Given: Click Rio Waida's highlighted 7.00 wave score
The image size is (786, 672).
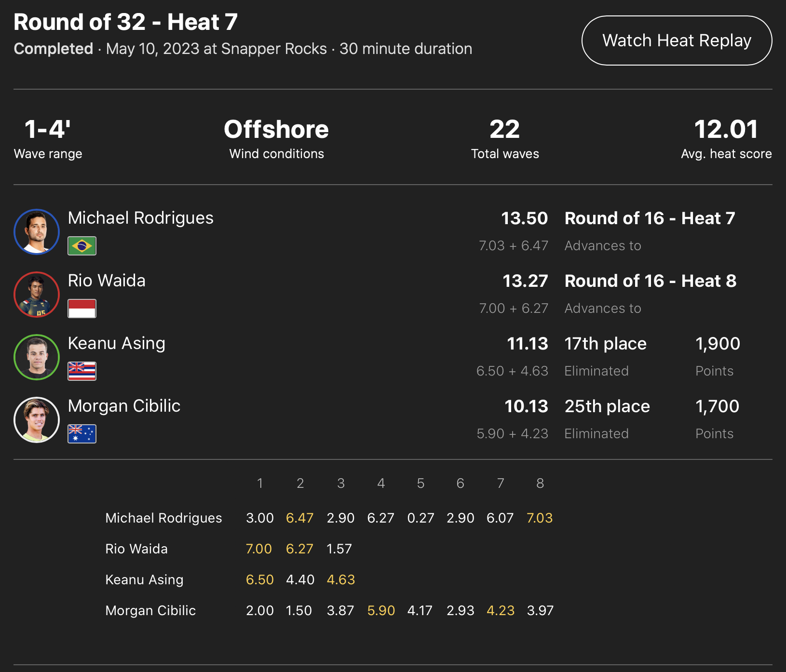Looking at the screenshot, I should [x=259, y=549].
